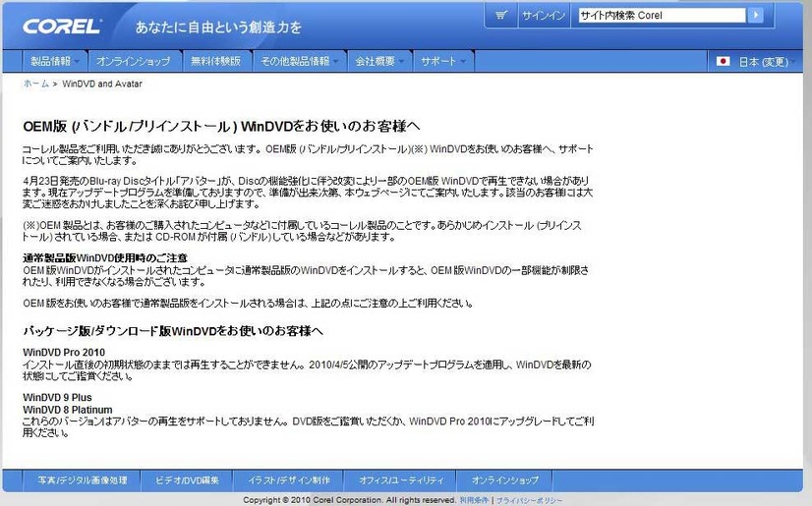Expand the サポート dropdown menu
The image size is (812, 506).
443,61
